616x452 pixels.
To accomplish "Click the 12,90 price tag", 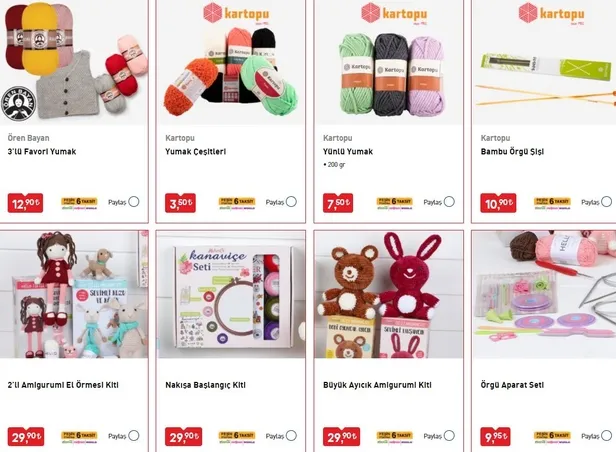I will tap(25, 203).
